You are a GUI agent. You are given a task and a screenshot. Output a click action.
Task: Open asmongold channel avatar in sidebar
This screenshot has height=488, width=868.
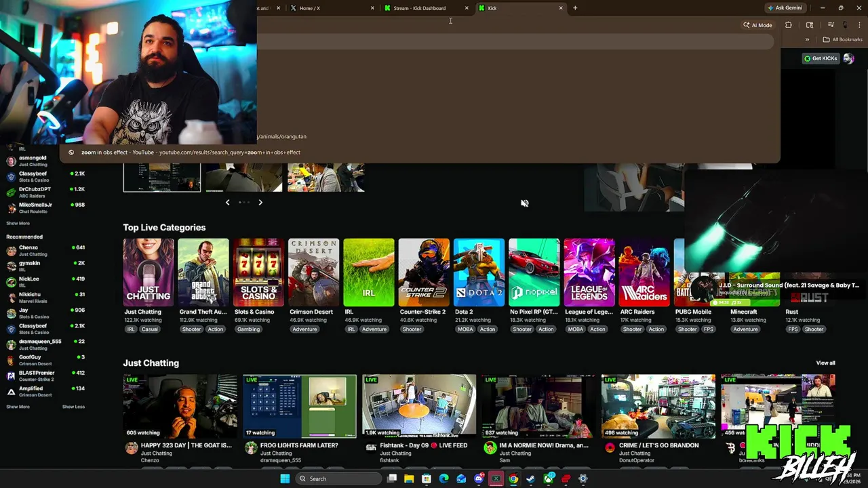coord(11,161)
